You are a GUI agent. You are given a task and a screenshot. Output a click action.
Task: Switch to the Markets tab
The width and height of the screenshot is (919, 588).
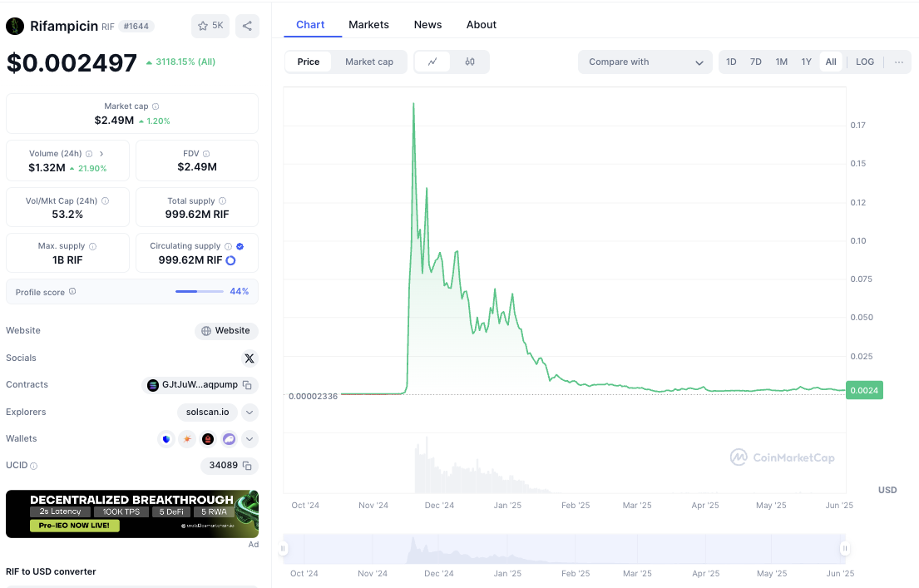tap(368, 25)
